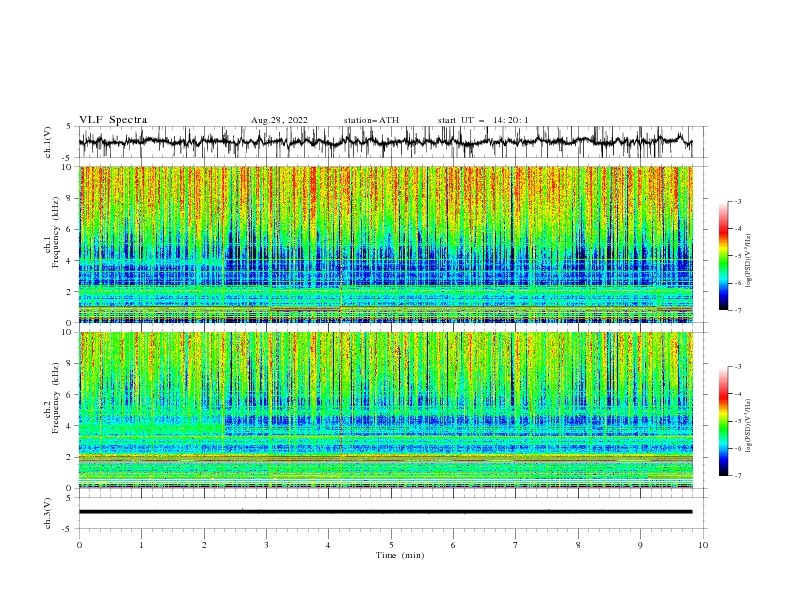Click the ch.1 colorbar '-5' tick label
This screenshot has width=792, height=612.
pos(737,256)
